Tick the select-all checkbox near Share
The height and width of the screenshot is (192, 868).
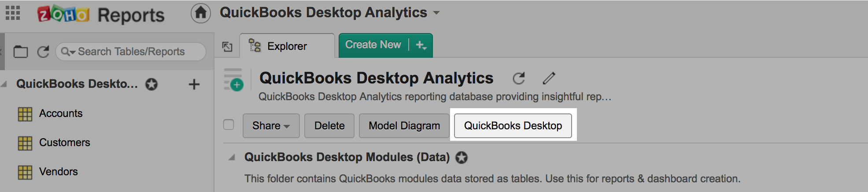[229, 125]
